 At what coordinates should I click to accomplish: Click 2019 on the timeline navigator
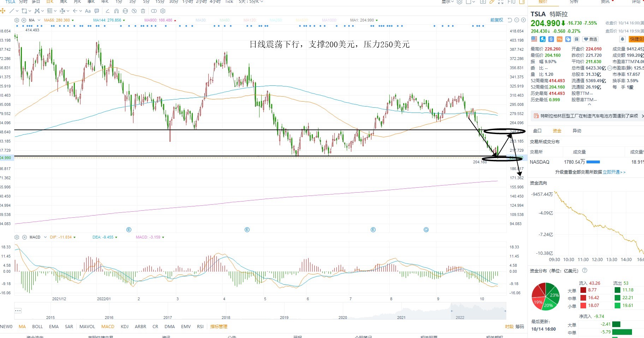click(x=284, y=318)
